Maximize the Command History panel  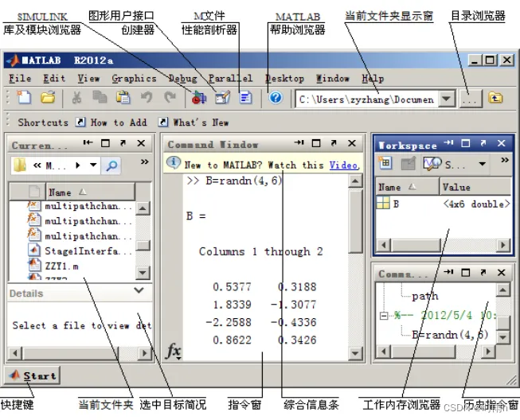(466, 273)
